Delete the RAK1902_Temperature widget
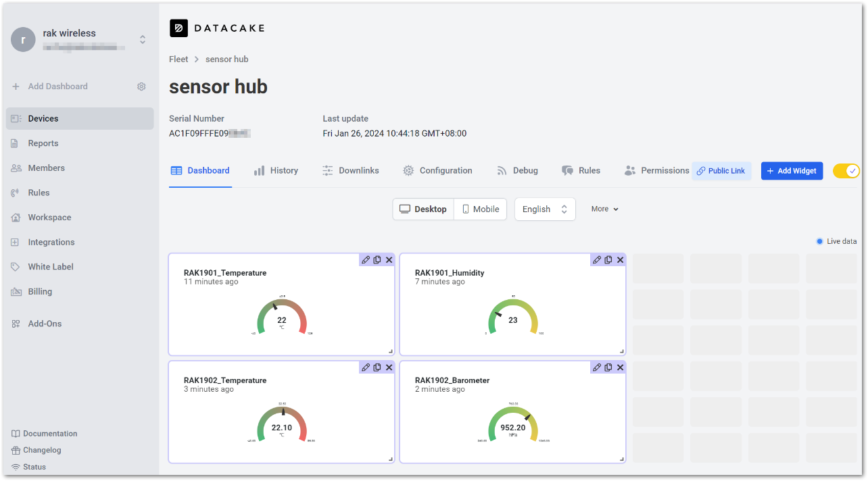 click(x=389, y=367)
